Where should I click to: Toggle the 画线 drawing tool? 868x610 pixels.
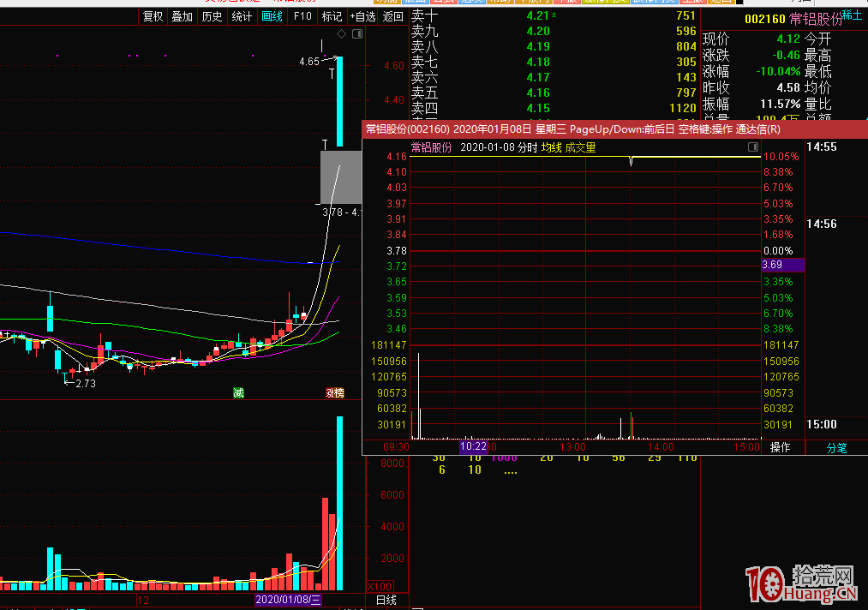point(272,16)
